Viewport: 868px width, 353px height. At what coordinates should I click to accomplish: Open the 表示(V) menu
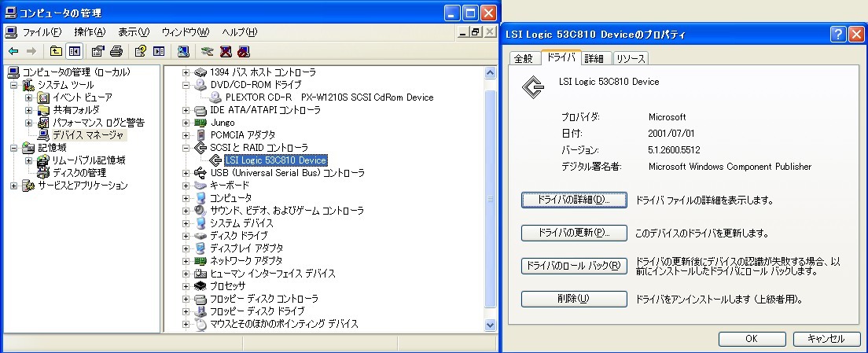134,32
